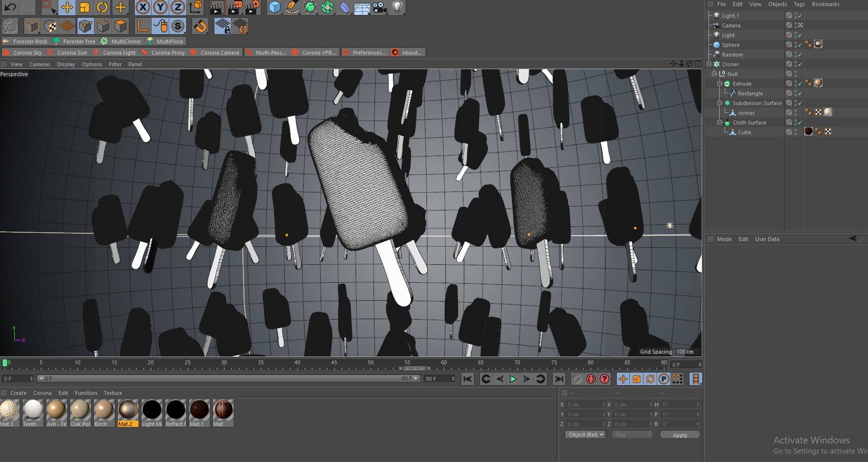Disable the Cloner object checkmark
868x462 pixels.
tap(800, 64)
